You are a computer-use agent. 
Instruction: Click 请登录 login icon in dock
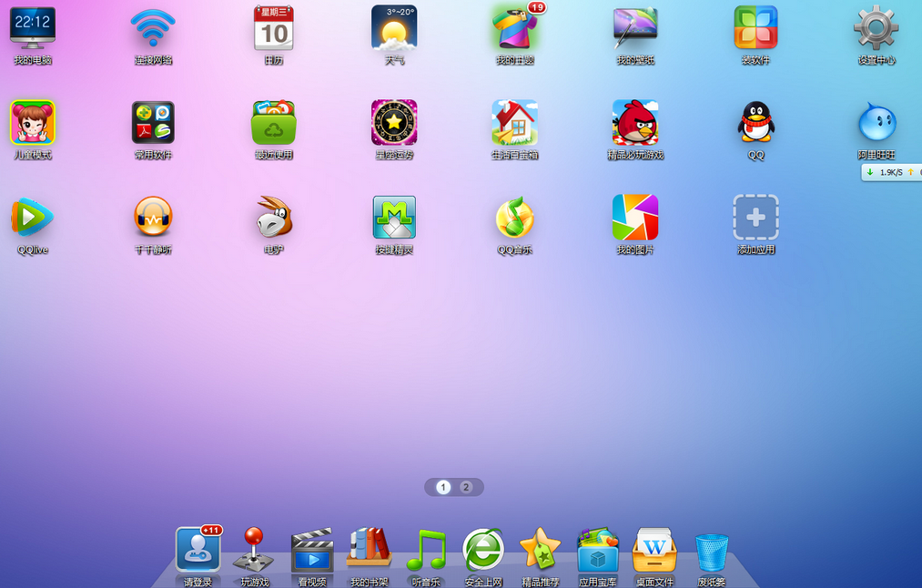198,551
